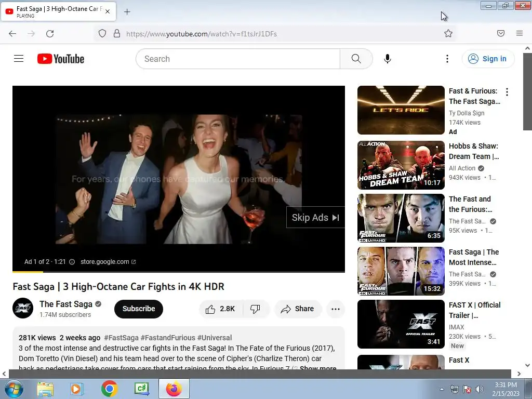Open The Fast Saga channel avatar
The image size is (532, 399).
pyautogui.click(x=23, y=308)
